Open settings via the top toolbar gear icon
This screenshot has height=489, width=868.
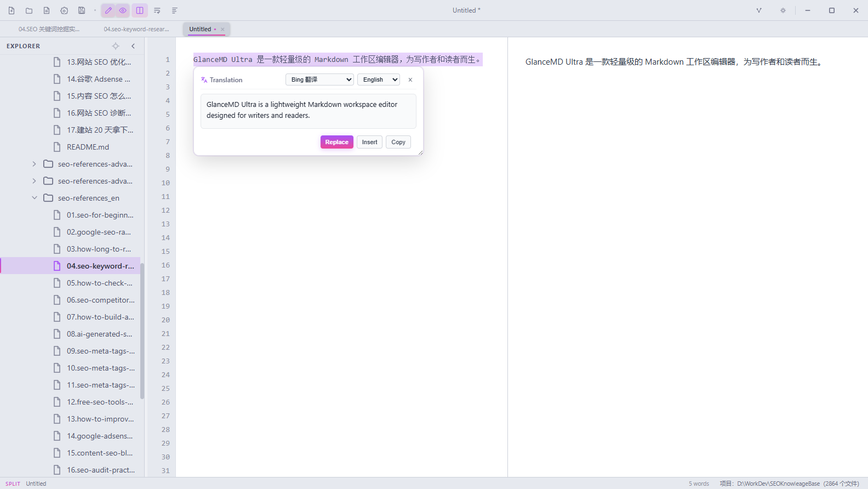tap(64, 10)
